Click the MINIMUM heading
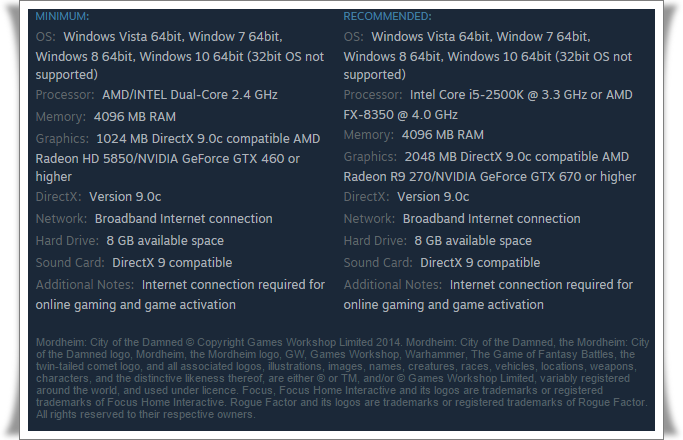This screenshot has width=683, height=440. (62, 17)
